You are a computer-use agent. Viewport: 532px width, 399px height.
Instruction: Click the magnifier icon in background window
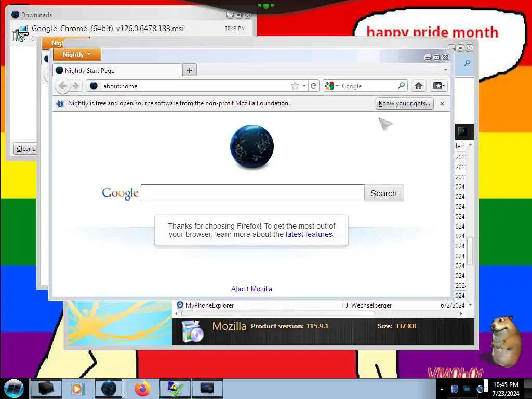click(467, 63)
